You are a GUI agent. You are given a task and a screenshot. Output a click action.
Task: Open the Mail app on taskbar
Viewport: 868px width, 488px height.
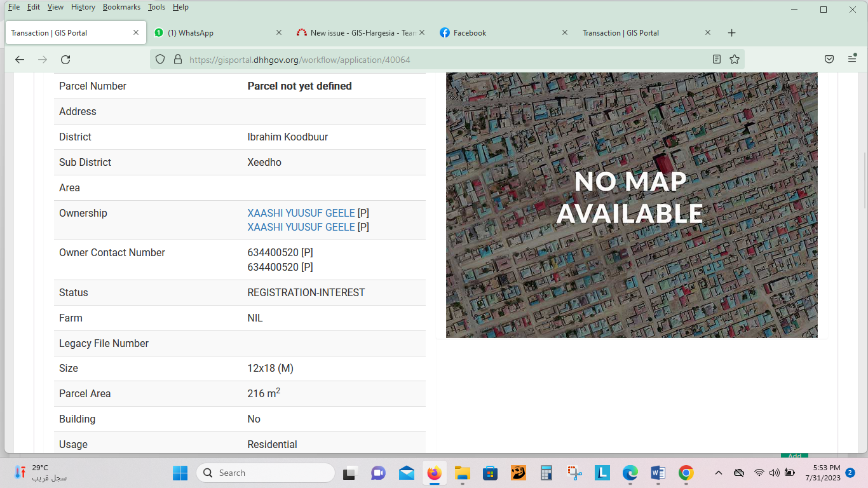pyautogui.click(x=407, y=473)
